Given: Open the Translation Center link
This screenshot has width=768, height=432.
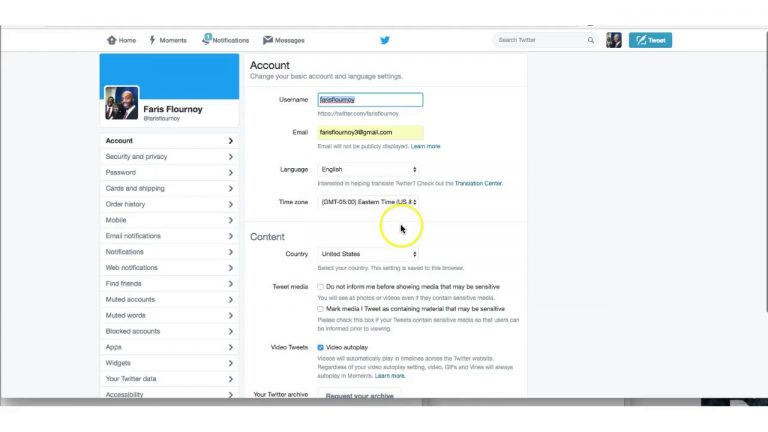Looking at the screenshot, I should click(x=478, y=184).
